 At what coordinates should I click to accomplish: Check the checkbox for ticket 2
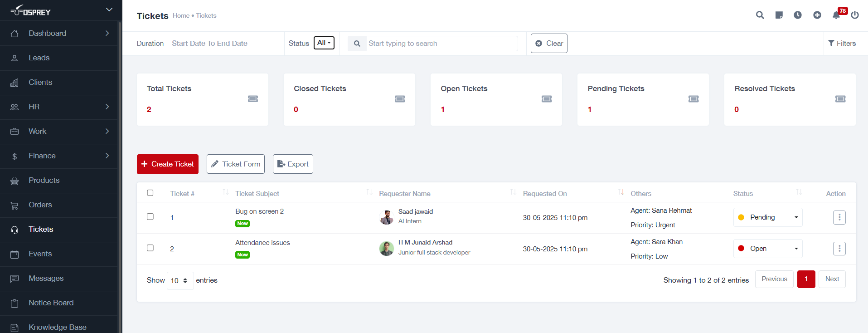(x=150, y=248)
